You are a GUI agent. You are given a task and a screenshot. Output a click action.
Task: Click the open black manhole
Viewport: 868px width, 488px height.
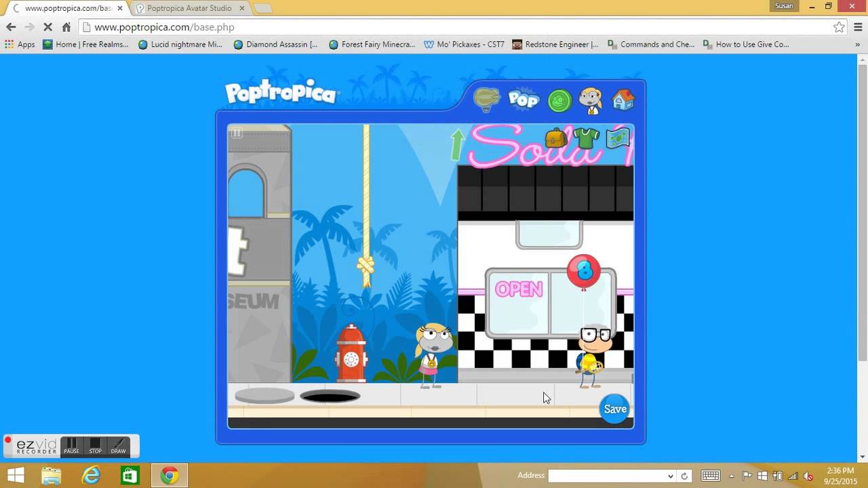click(330, 396)
